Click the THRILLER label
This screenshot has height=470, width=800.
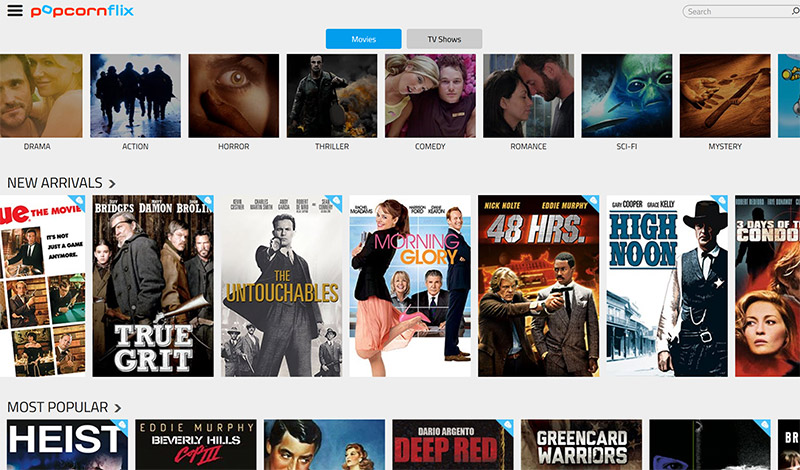pyautogui.click(x=332, y=146)
